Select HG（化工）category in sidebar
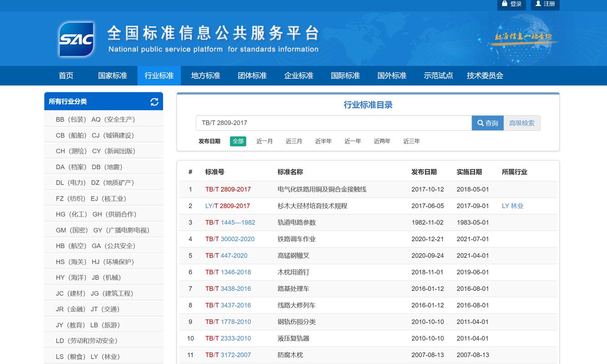This screenshot has height=364, width=607. click(71, 214)
